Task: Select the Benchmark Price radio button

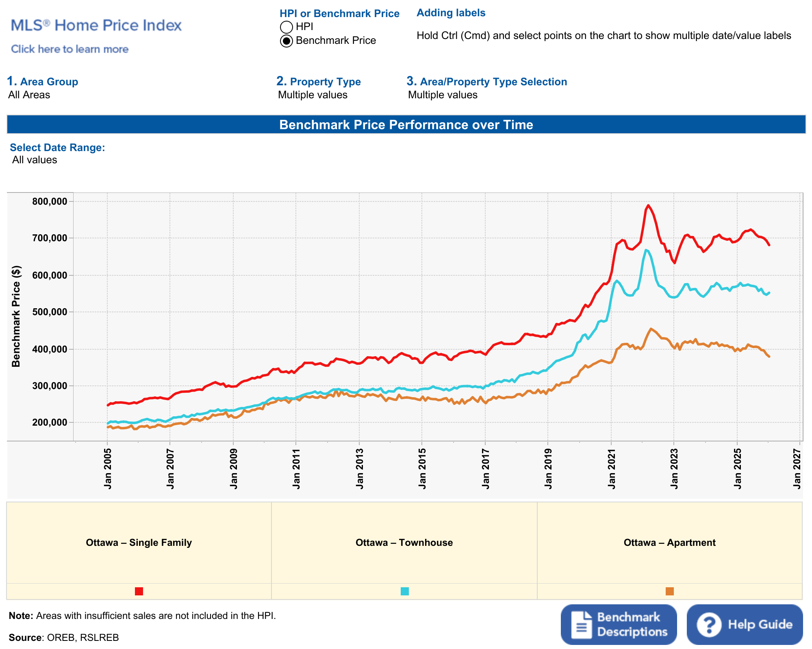Action: point(287,41)
